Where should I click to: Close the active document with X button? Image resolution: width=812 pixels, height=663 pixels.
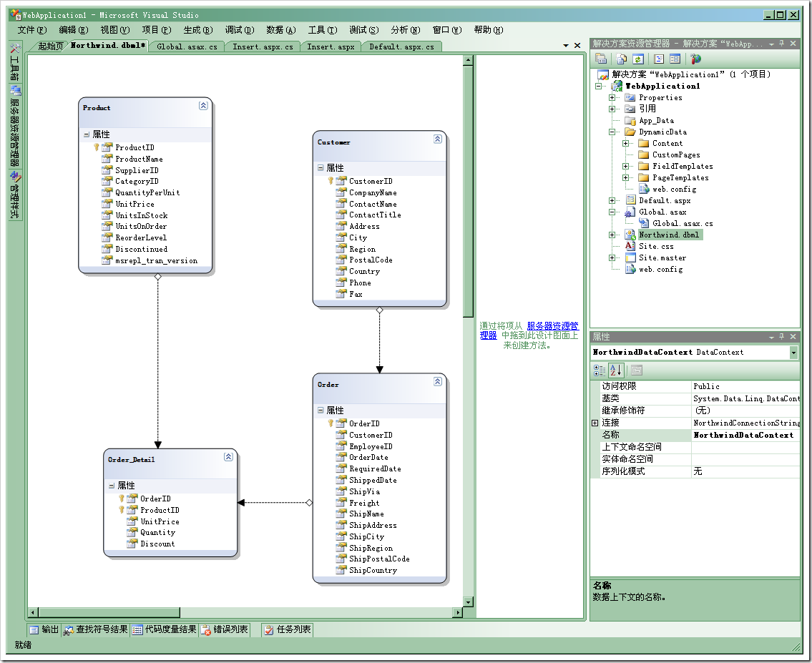click(x=577, y=46)
